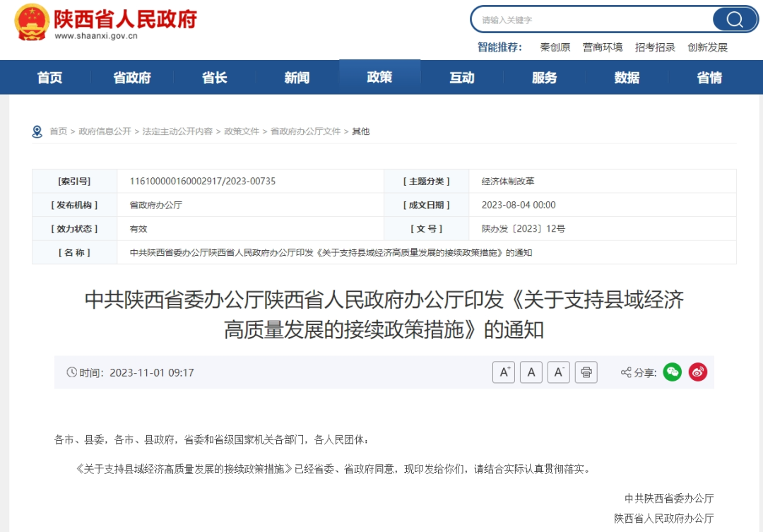Click 政府信息公开 in the breadcrumb
Screen dimensions: 763x532
tap(105, 131)
